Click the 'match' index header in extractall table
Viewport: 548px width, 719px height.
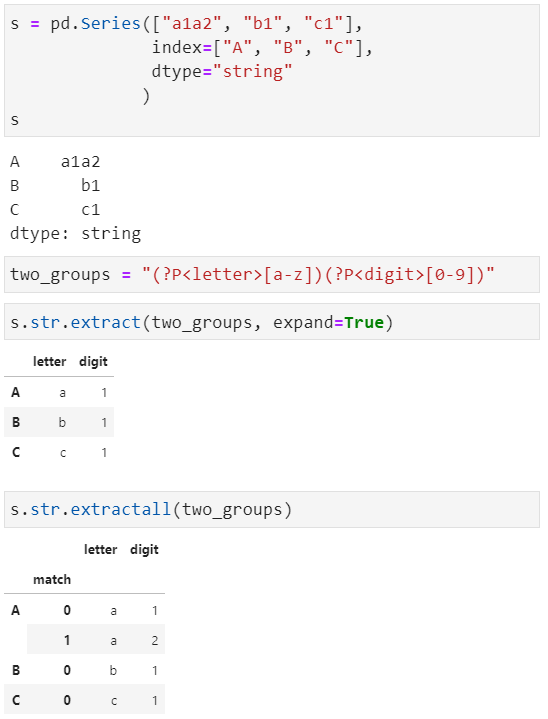click(52, 580)
